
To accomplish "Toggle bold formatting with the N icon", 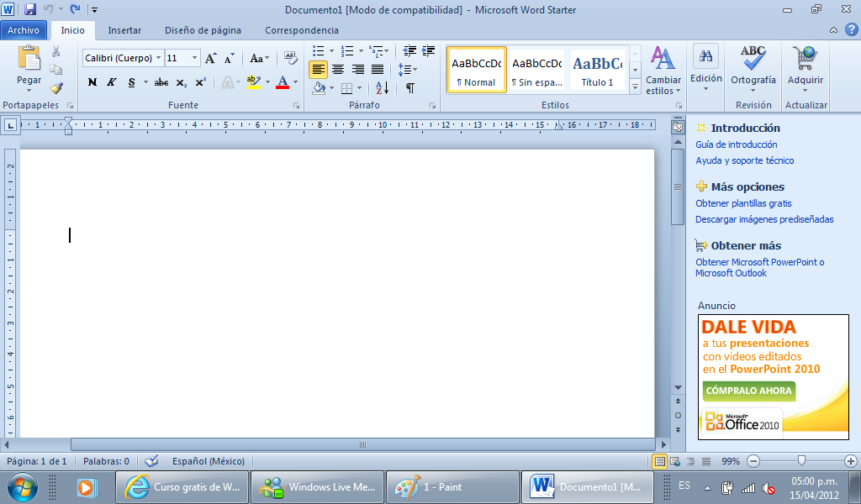I will (92, 83).
